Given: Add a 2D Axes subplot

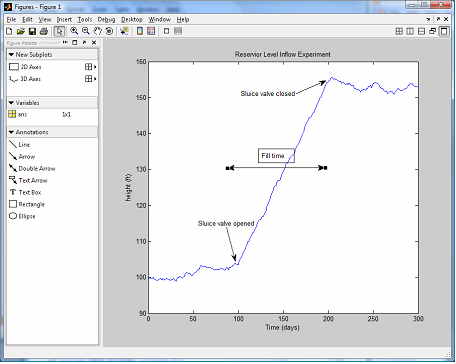Looking at the screenshot, I should (25, 67).
